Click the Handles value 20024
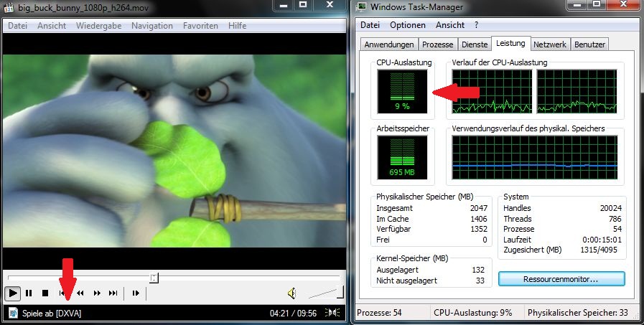Screen dimensions: 644x325 click(x=611, y=208)
